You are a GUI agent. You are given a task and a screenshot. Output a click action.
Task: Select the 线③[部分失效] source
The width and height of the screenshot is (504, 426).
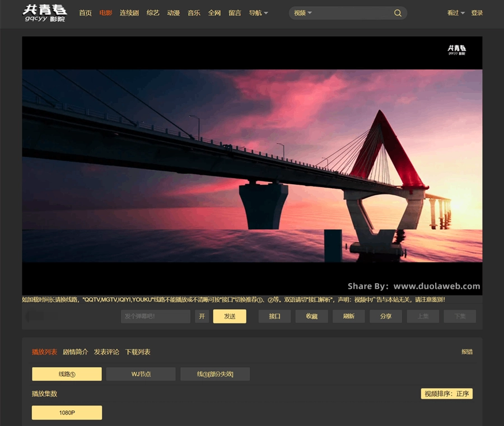click(215, 374)
